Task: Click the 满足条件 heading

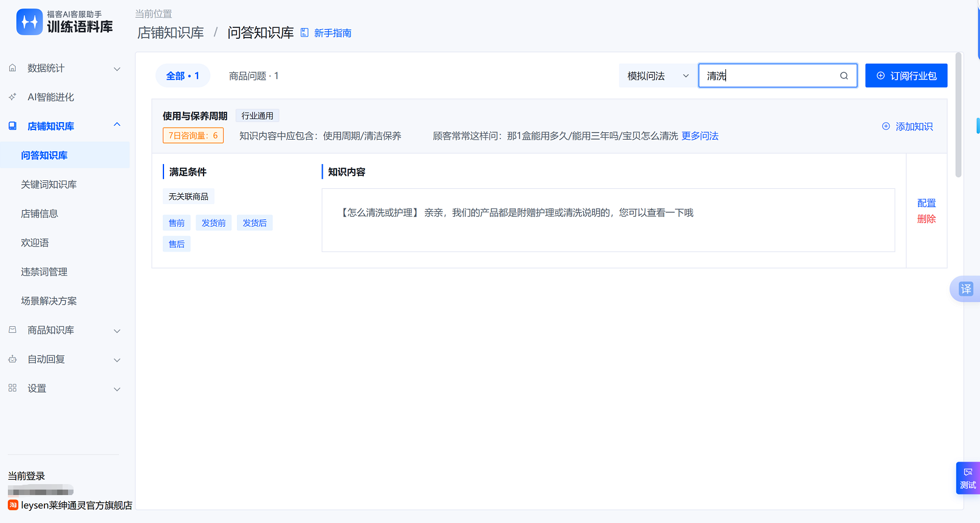Action: point(188,172)
